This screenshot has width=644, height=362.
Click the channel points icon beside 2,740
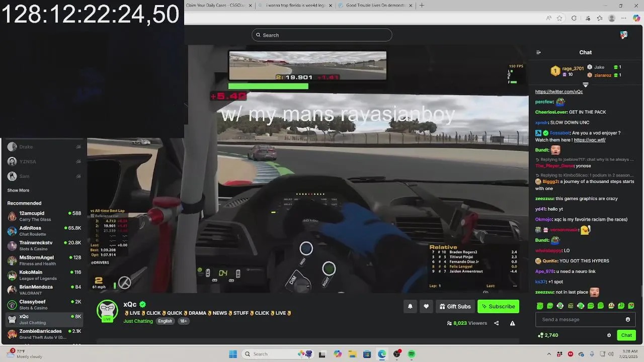point(540,335)
